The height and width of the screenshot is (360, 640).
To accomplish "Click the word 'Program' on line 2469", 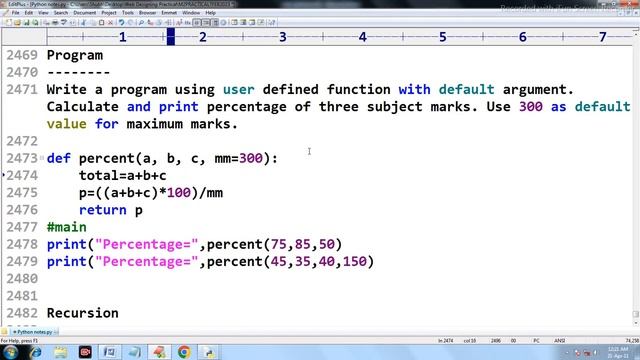I will [x=75, y=55].
